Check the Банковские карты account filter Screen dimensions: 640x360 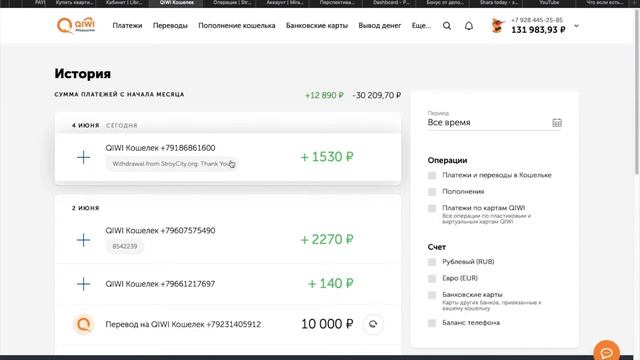(x=432, y=295)
